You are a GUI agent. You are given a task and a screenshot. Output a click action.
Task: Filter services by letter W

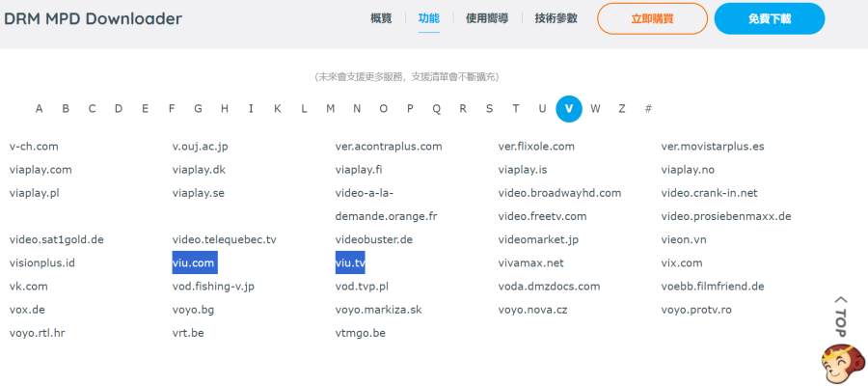click(595, 108)
